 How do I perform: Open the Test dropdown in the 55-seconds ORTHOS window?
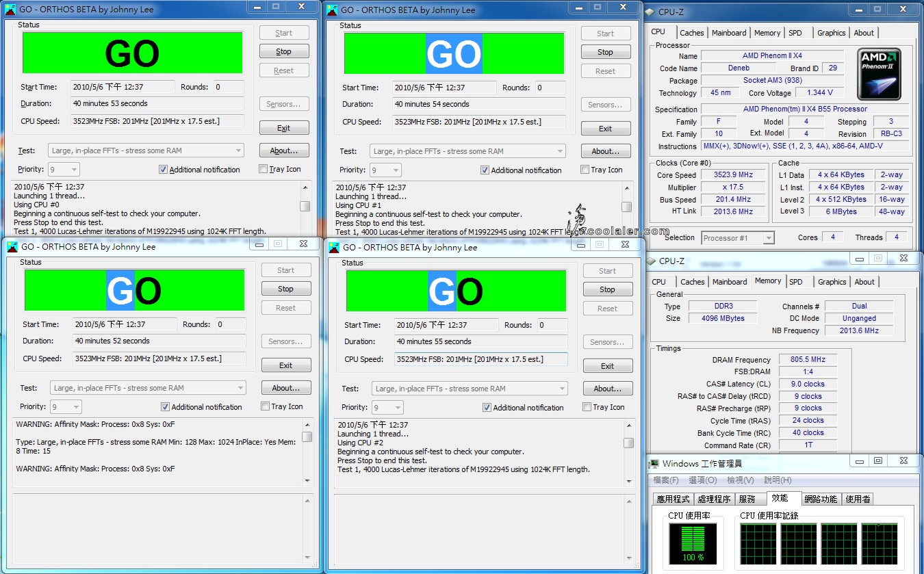coord(470,389)
